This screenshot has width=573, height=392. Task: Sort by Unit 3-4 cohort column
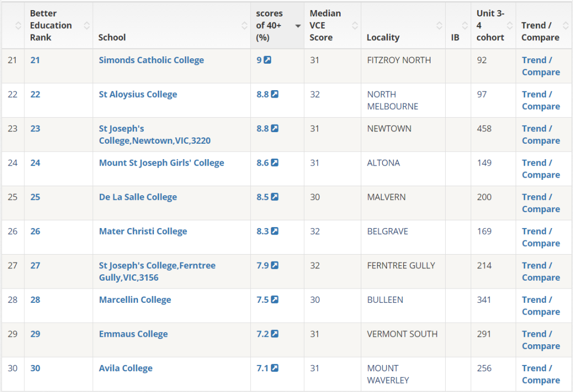(x=510, y=25)
